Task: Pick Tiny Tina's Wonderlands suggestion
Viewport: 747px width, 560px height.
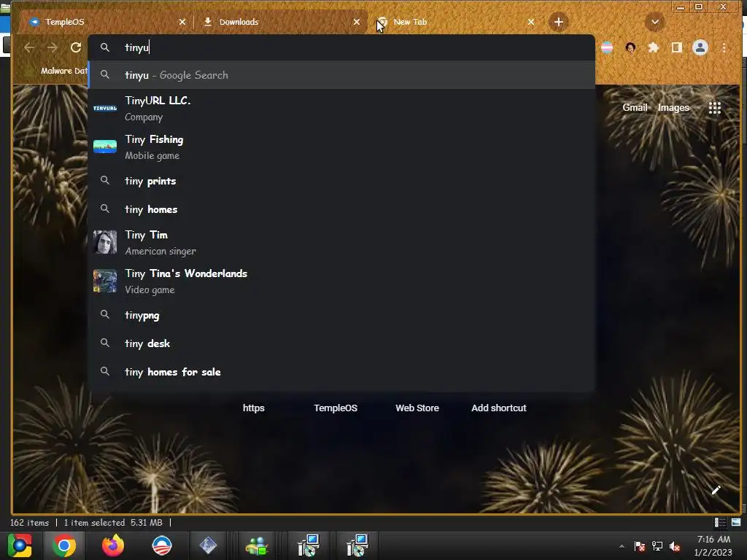Action: coord(341,281)
